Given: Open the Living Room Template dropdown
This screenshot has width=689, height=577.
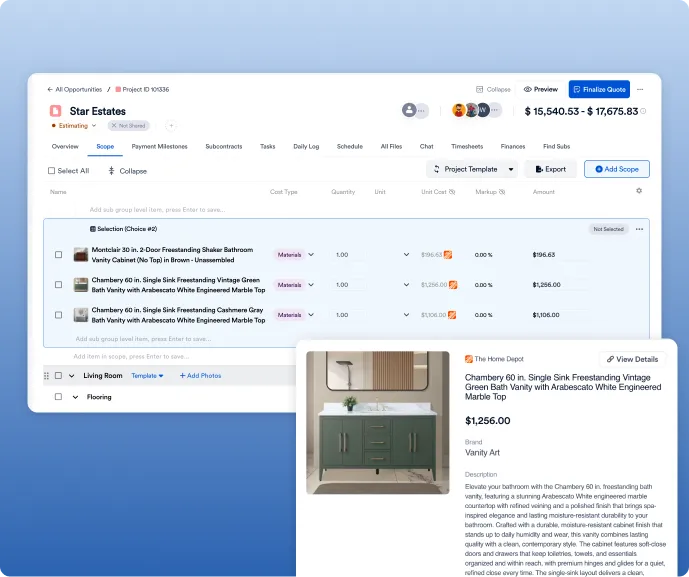Looking at the screenshot, I should 147,376.
